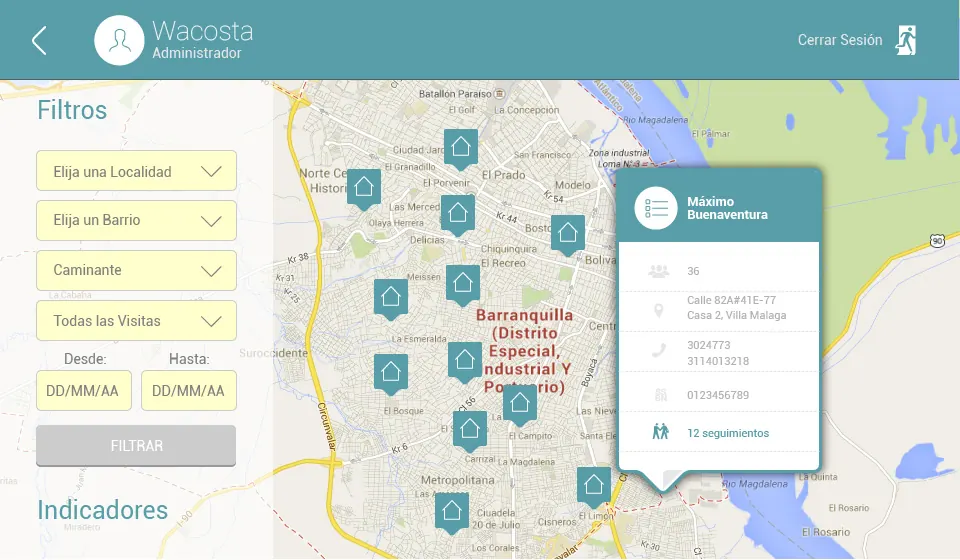Click the ID number 0123456789
Image resolution: width=960 pixels, height=560 pixels.
click(718, 395)
